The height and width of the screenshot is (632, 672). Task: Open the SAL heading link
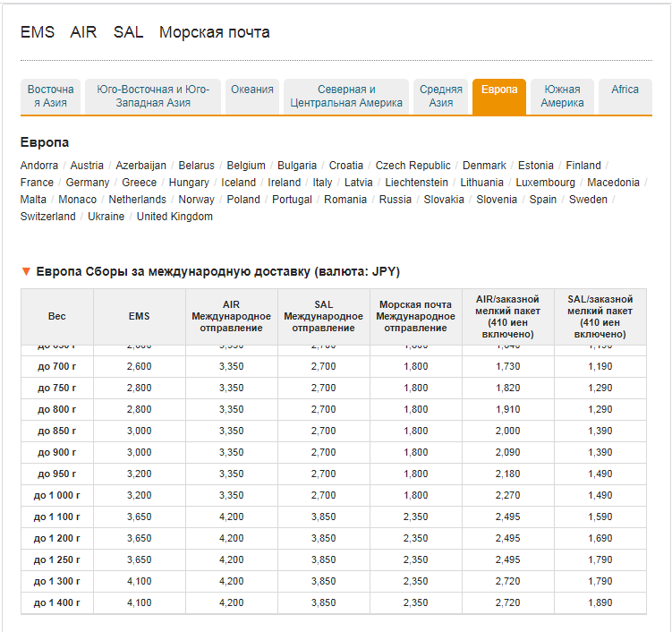[128, 32]
